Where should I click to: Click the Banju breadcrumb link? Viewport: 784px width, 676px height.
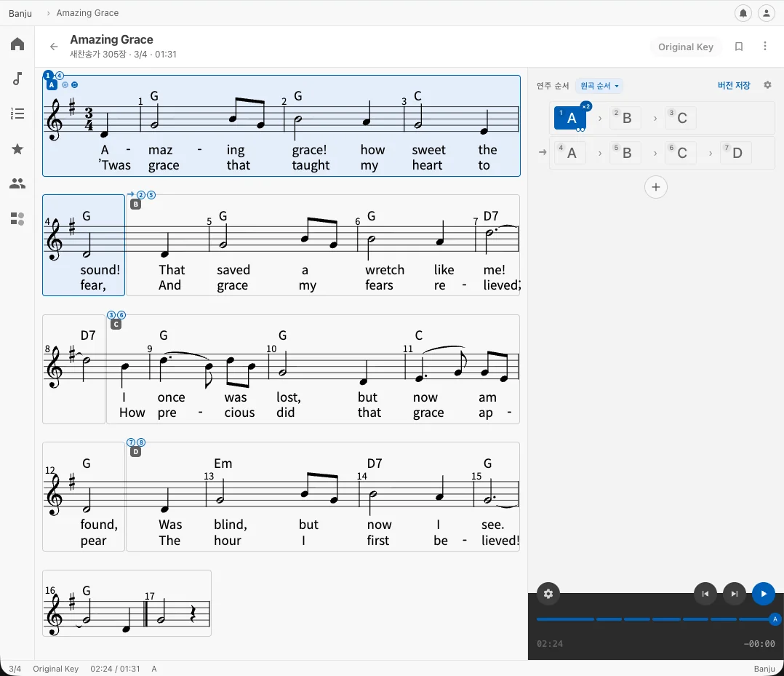coord(20,13)
